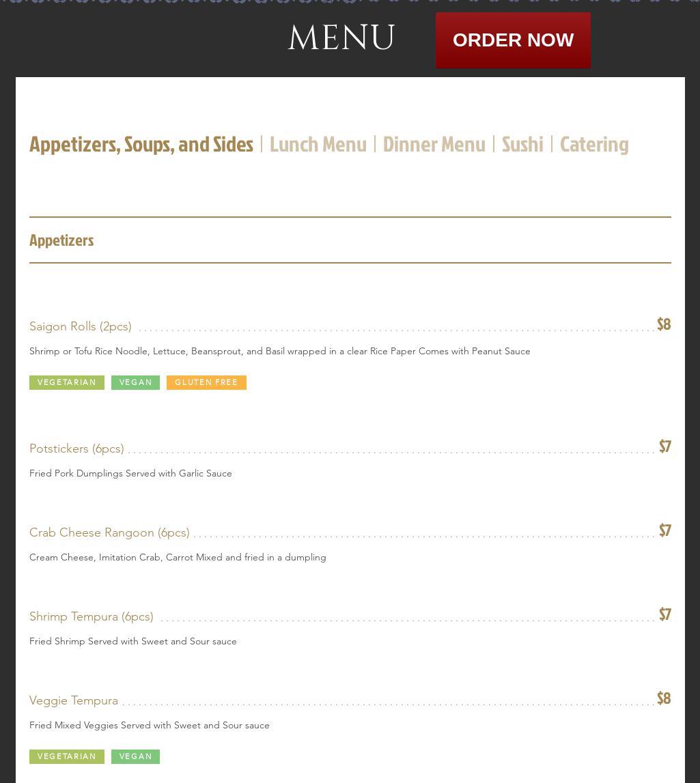Select Appetizers, Soups, and Sides tab
Viewport: 700px width, 783px height.
pyautogui.click(x=141, y=144)
